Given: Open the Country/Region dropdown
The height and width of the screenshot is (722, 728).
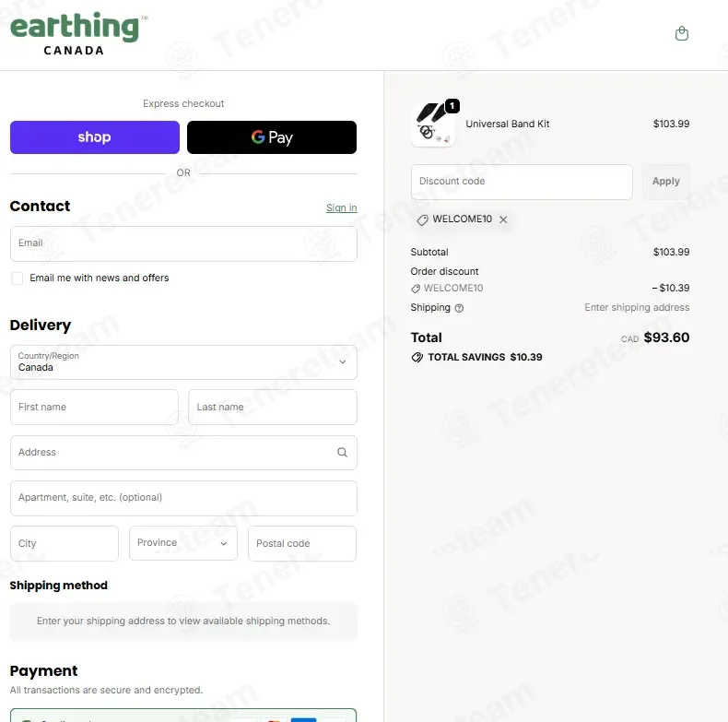Looking at the screenshot, I should (x=183, y=362).
